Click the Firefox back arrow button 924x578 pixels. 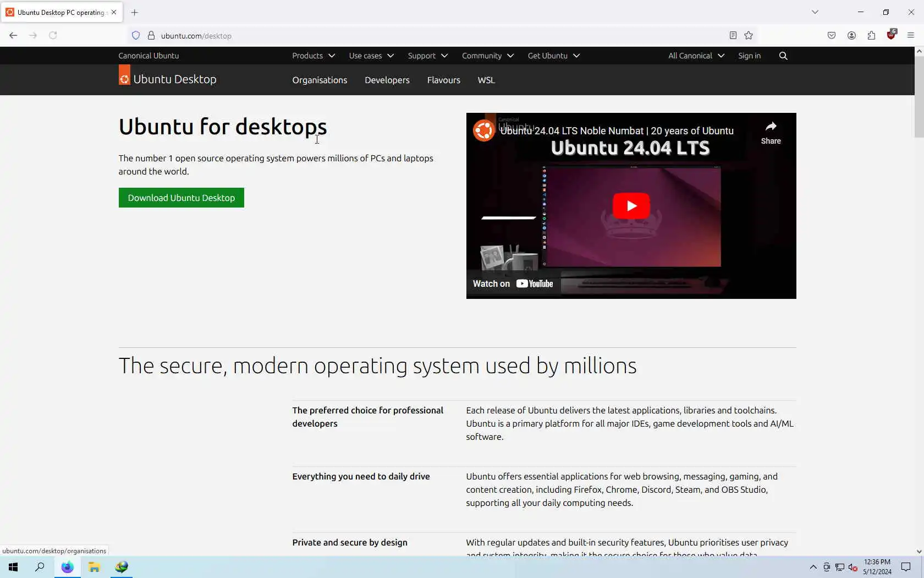coord(13,35)
